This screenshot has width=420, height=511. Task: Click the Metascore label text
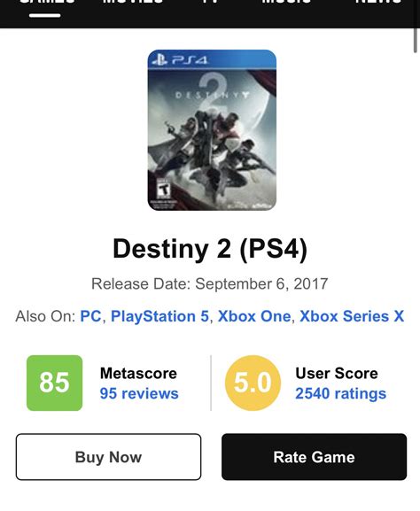[138, 373]
